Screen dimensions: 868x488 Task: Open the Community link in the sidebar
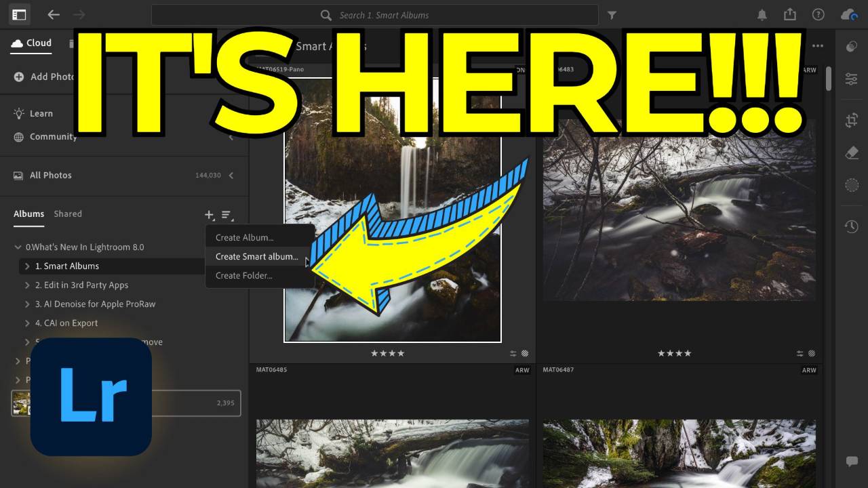click(52, 136)
